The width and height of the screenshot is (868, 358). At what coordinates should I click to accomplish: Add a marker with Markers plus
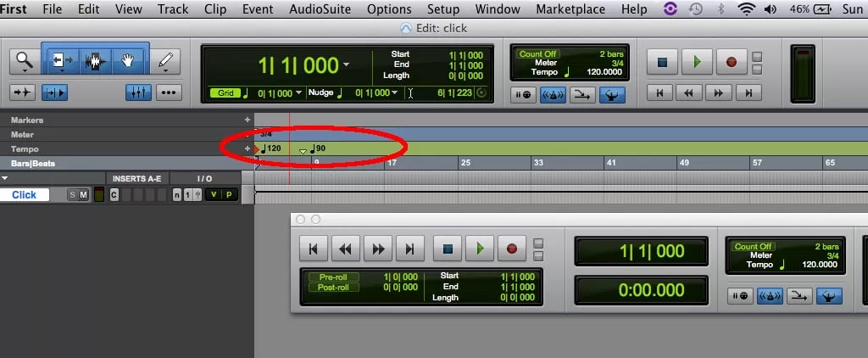(248, 120)
